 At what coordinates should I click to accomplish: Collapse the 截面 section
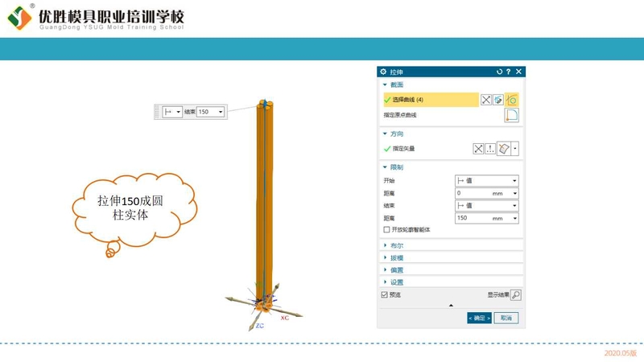385,85
